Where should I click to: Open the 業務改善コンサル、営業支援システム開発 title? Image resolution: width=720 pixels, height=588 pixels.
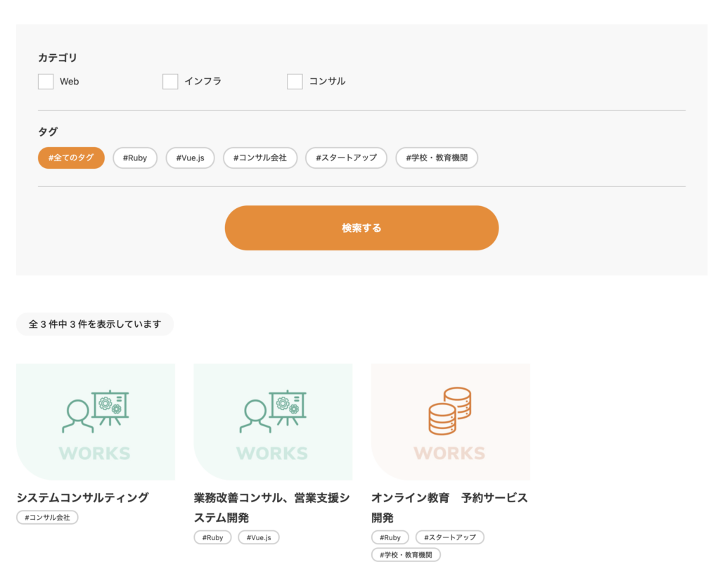point(271,508)
